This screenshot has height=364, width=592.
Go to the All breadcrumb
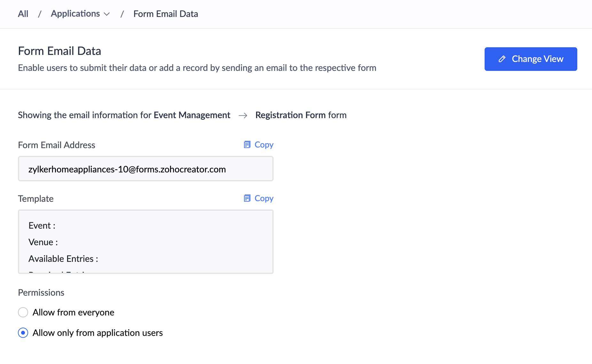[x=23, y=14]
